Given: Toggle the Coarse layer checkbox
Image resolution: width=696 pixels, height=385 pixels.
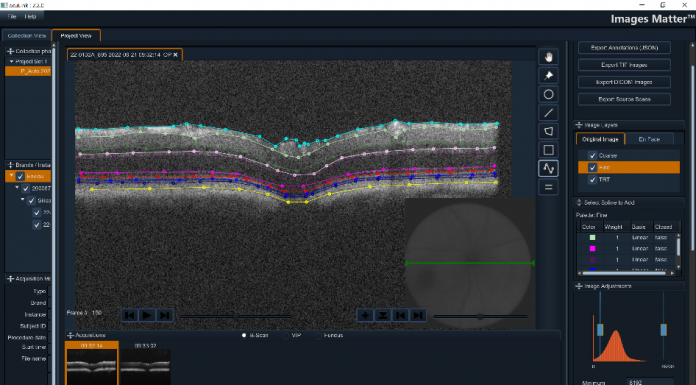Looking at the screenshot, I should coord(592,155).
